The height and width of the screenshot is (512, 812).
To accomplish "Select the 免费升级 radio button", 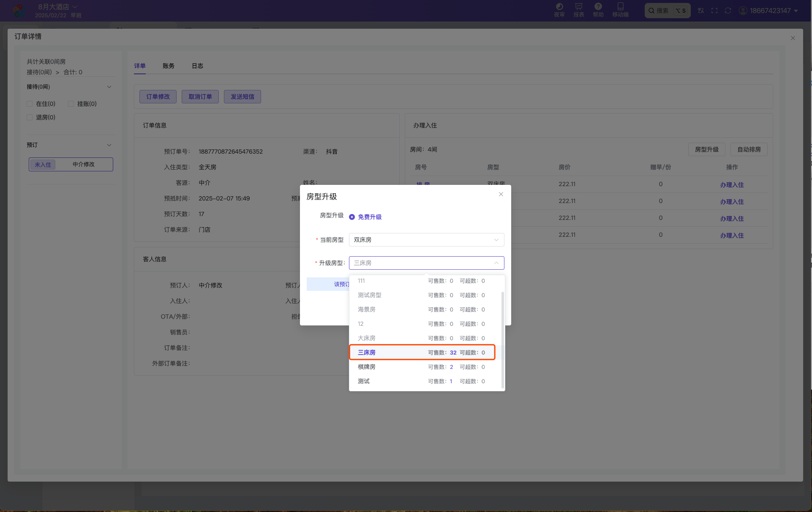I will coord(352,217).
